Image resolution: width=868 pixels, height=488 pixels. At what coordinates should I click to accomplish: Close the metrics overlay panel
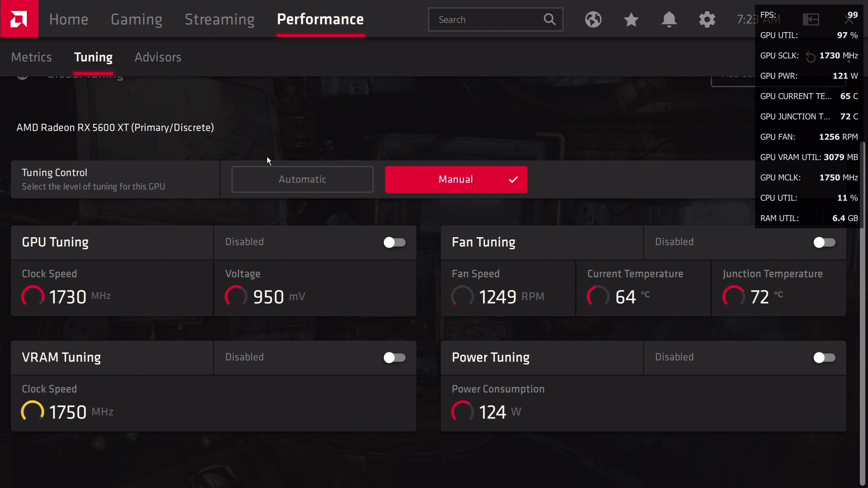click(849, 19)
